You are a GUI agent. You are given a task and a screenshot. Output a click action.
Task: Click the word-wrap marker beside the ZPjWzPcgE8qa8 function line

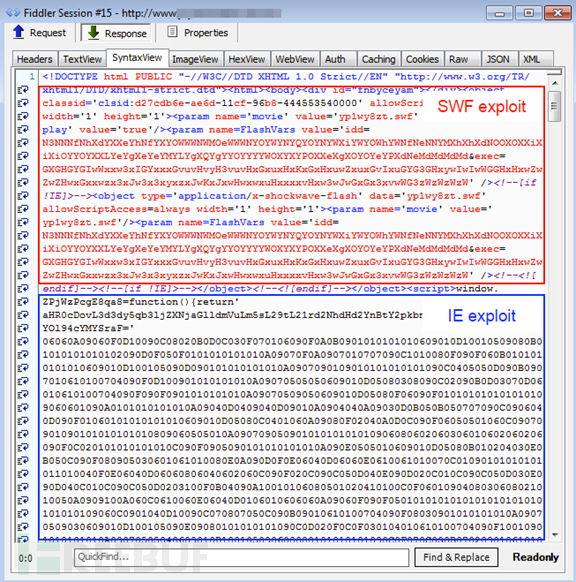[x=23, y=302]
